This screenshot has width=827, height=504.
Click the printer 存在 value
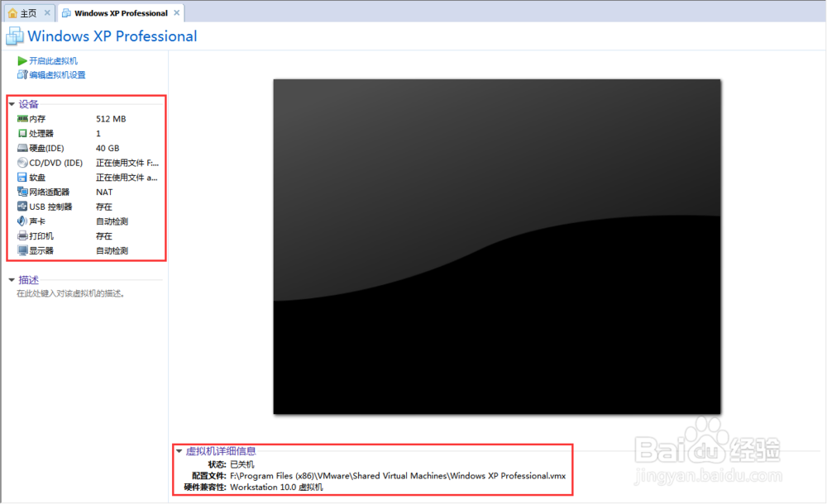[104, 236]
